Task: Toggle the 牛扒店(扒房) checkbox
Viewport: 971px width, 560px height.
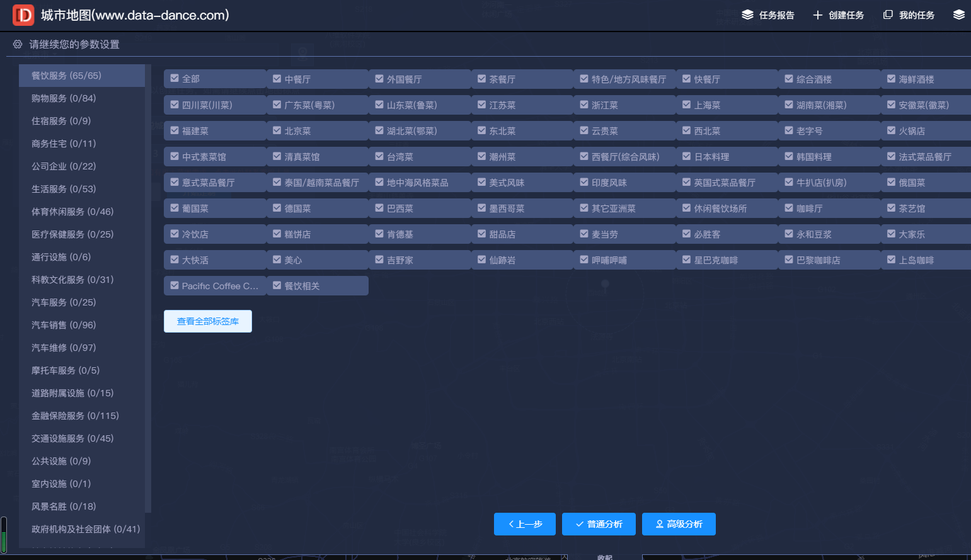Action: coord(789,182)
